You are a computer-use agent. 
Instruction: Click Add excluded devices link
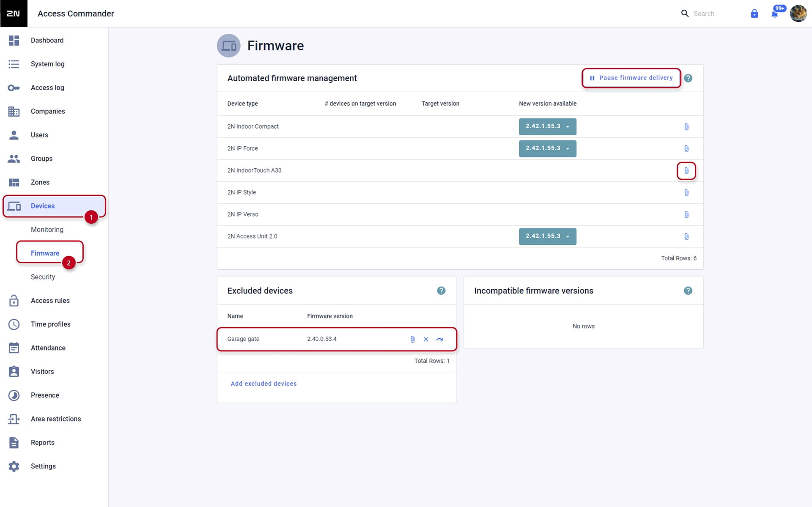click(263, 384)
